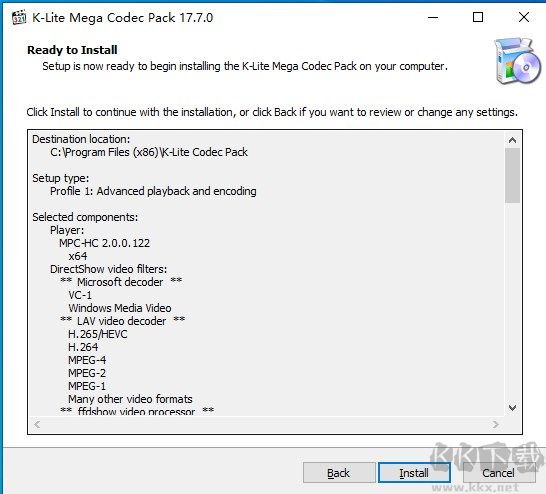Cancel the K-Lite installation
The image size is (546, 494).
498,472
